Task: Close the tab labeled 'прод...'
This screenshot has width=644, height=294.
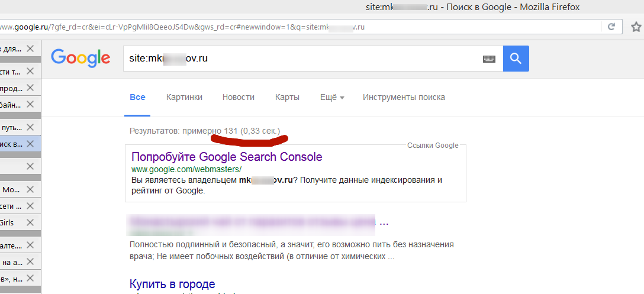Action: pos(30,88)
